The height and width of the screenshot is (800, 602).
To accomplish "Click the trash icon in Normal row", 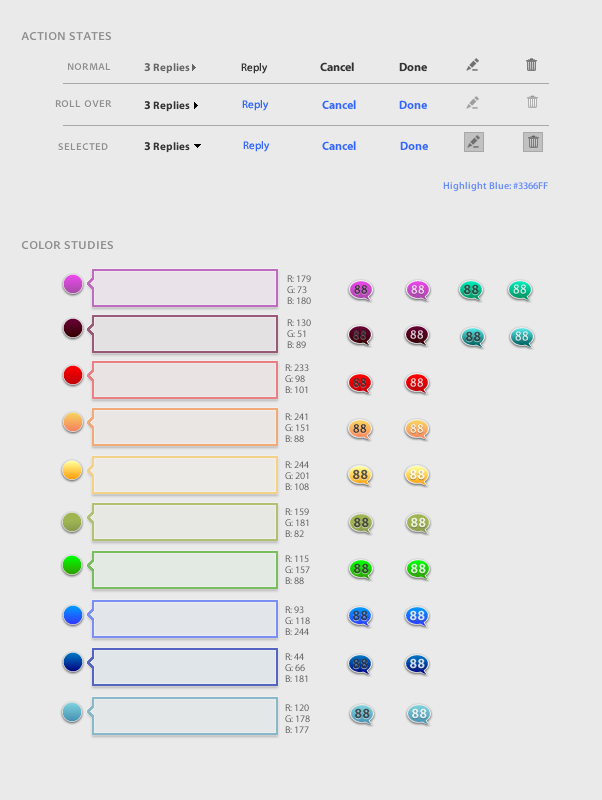I will 531,65.
